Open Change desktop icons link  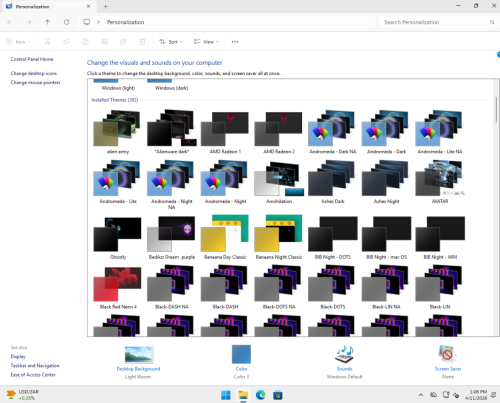coord(34,73)
